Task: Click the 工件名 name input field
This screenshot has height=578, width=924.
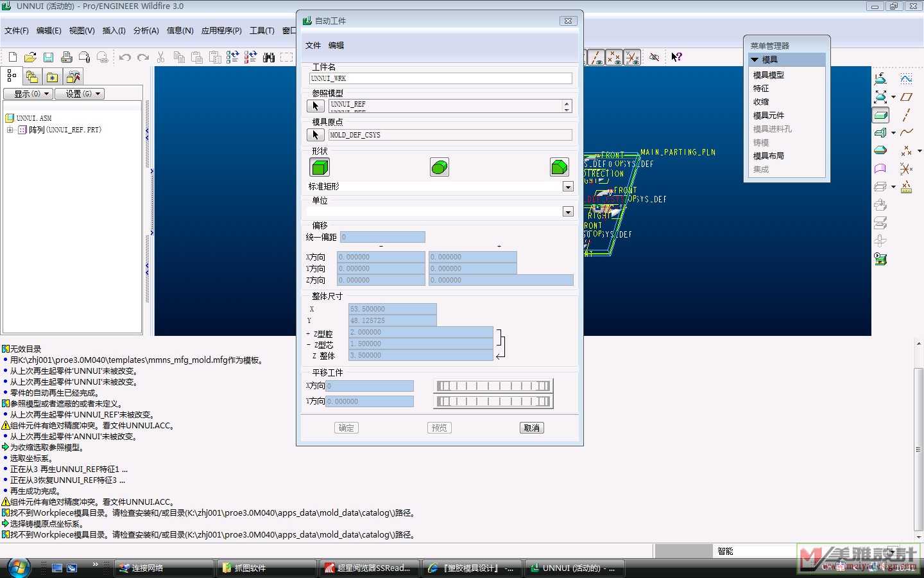Action: [441, 78]
